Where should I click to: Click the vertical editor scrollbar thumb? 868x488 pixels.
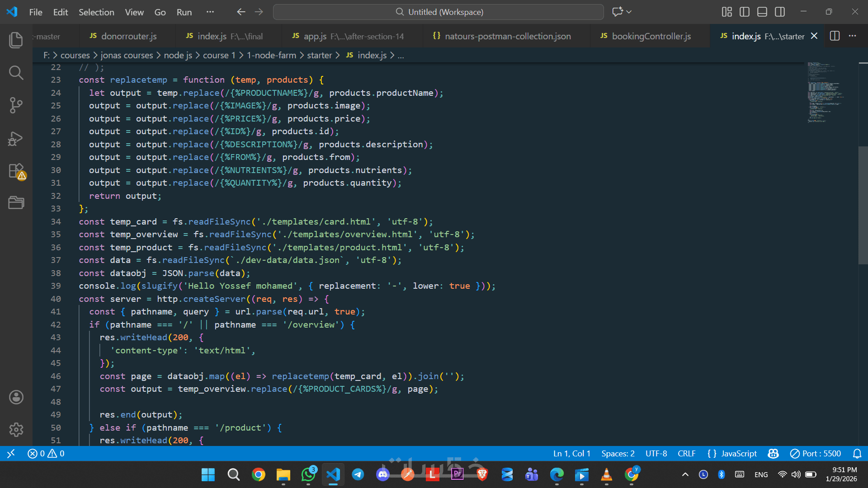(863, 206)
